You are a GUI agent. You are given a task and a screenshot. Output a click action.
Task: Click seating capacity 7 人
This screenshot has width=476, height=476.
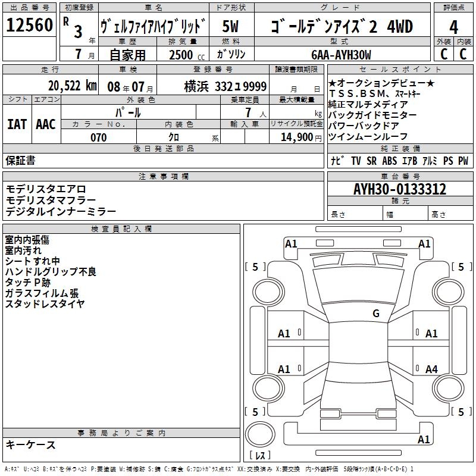click(256, 113)
